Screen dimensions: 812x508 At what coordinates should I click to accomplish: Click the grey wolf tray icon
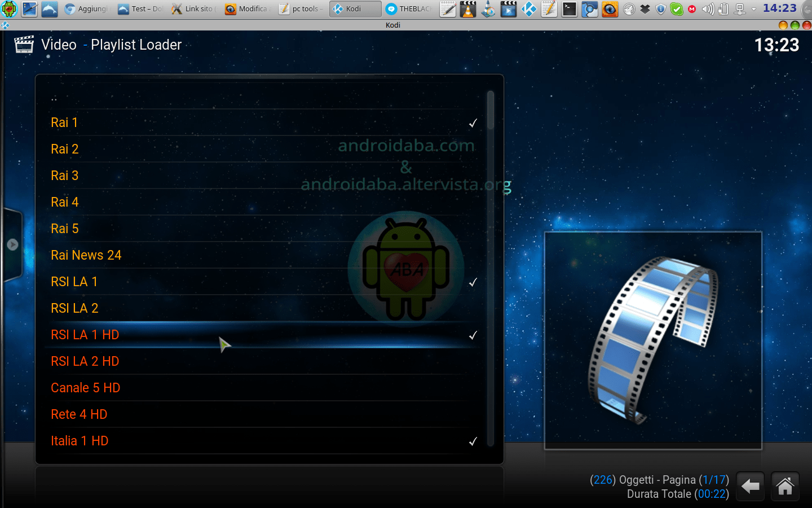coord(629,9)
